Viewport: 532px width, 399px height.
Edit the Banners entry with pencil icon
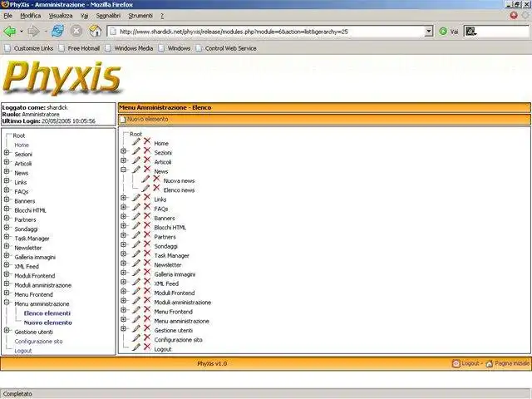(136, 216)
